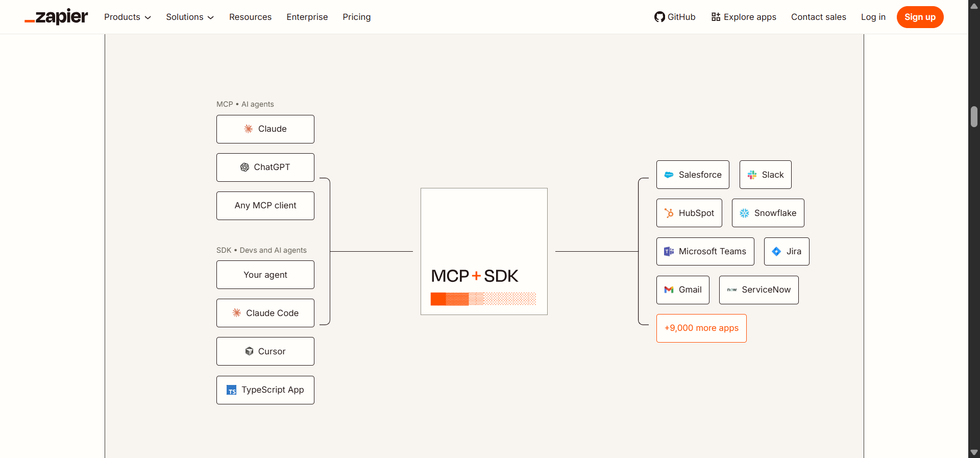Click the TypeScript TS icon
The width and height of the screenshot is (980, 458).
click(x=232, y=390)
